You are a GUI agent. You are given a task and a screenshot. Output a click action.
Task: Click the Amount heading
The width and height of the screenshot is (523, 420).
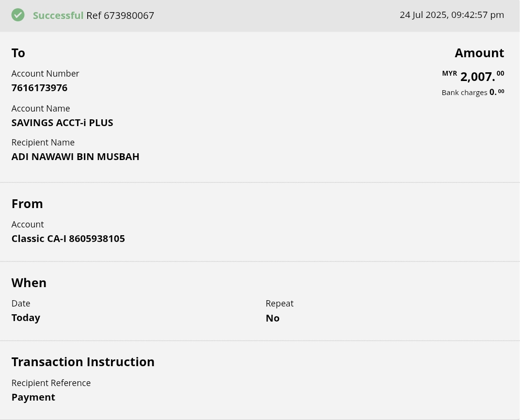[479, 53]
